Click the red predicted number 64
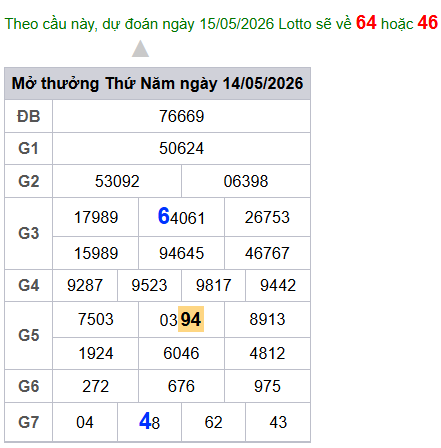Image resolution: width=441 pixels, height=448 pixels. click(366, 23)
